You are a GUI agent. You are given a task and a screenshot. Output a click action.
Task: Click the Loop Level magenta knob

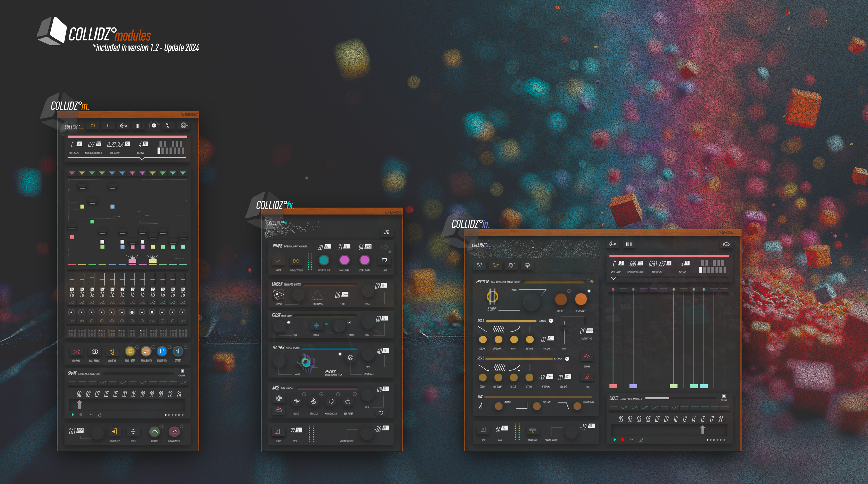(x=344, y=260)
